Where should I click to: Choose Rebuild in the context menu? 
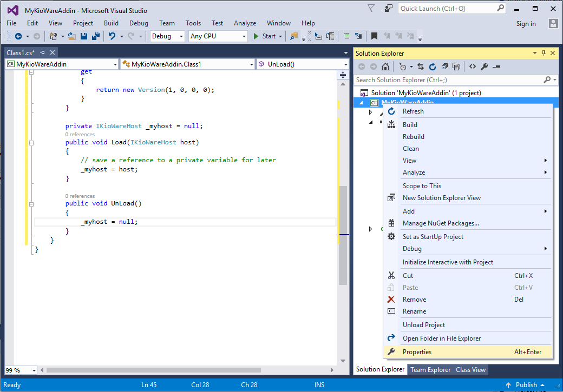468,137
